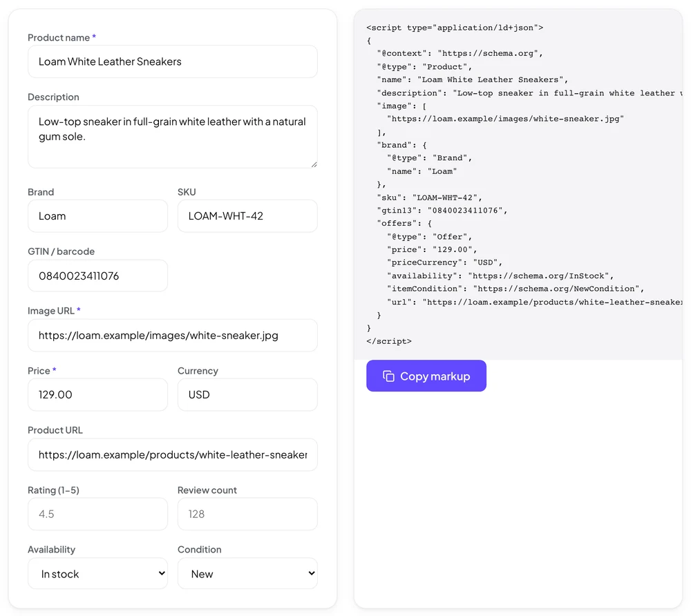Select the SKU field with LOAM-WHT-42
The image size is (691, 616).
(247, 216)
